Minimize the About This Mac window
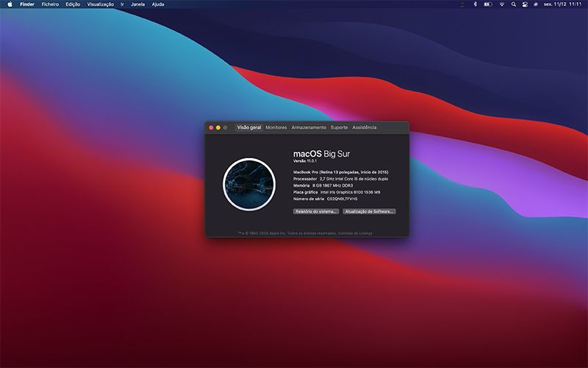588x368 pixels. pos(218,127)
